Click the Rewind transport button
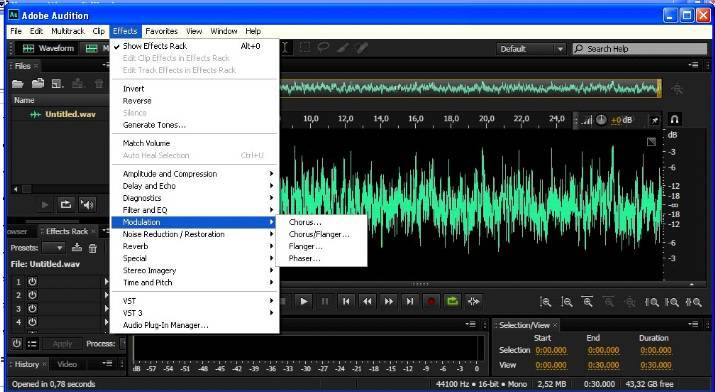Screen dimensions: 715x392 (x=367, y=301)
